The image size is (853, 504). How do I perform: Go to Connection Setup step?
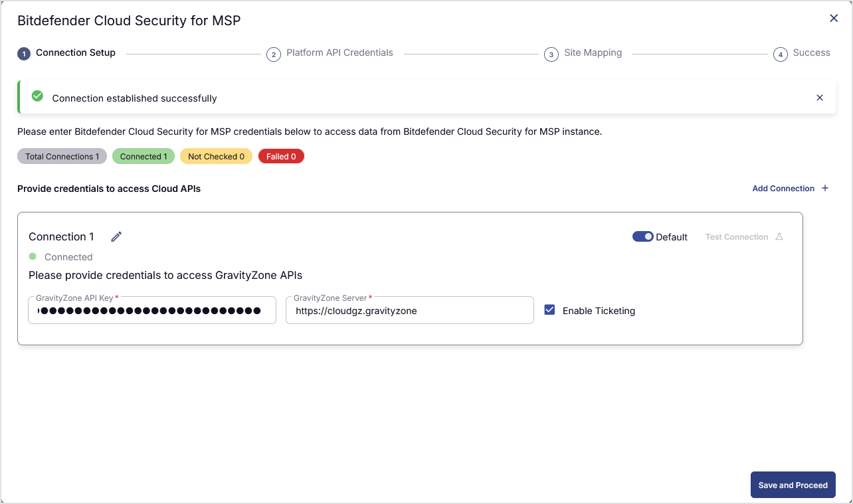66,53
